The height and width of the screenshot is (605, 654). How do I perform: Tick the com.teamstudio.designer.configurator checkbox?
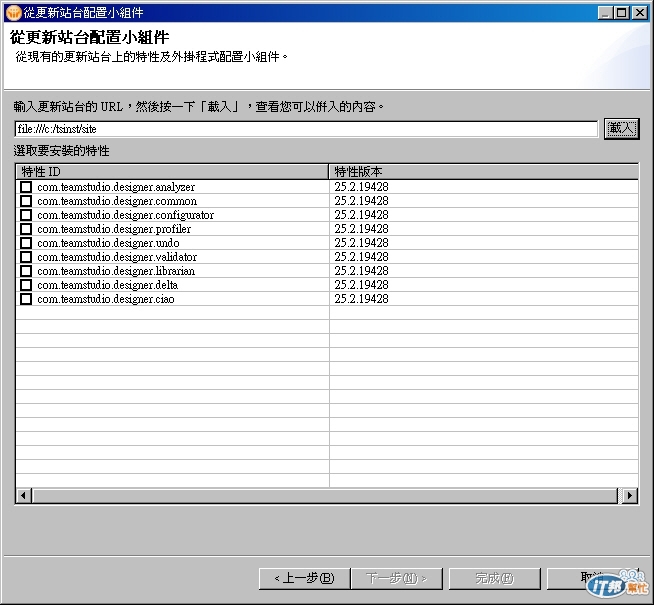click(26, 215)
